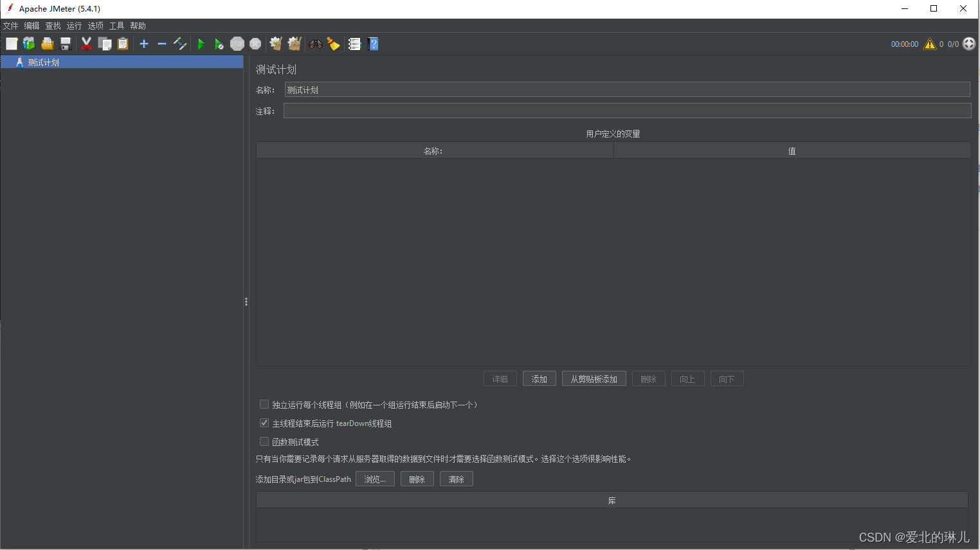
Task: Click 删除 button beside 浏览...
Action: coord(417,479)
